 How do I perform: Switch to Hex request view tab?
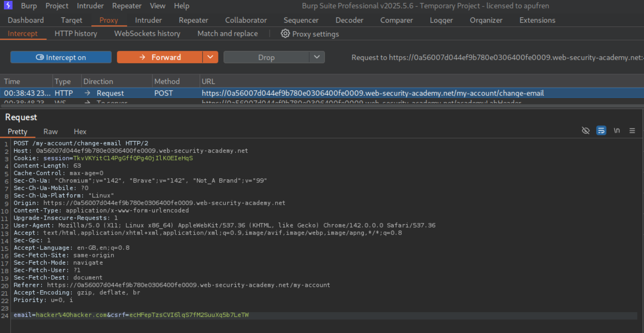tap(80, 132)
